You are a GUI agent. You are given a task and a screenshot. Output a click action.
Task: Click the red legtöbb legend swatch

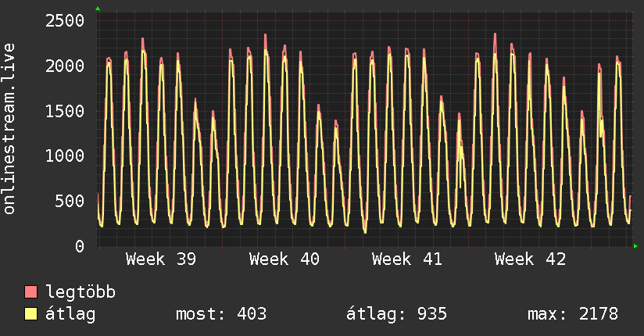(x=31, y=292)
